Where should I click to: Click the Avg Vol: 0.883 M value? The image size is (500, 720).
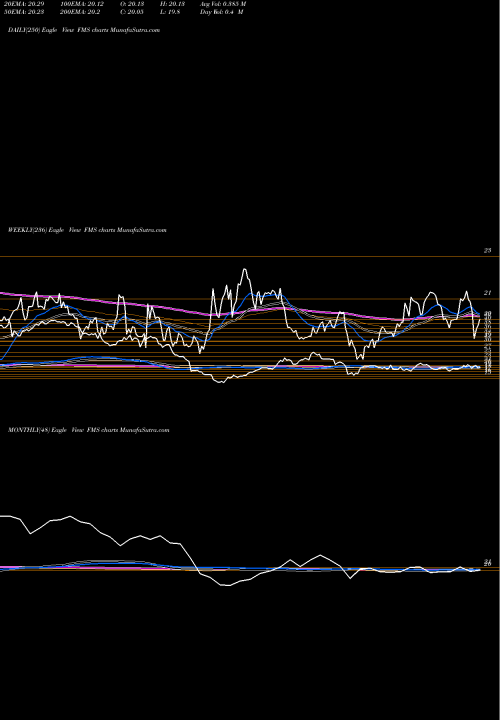(223, 4)
